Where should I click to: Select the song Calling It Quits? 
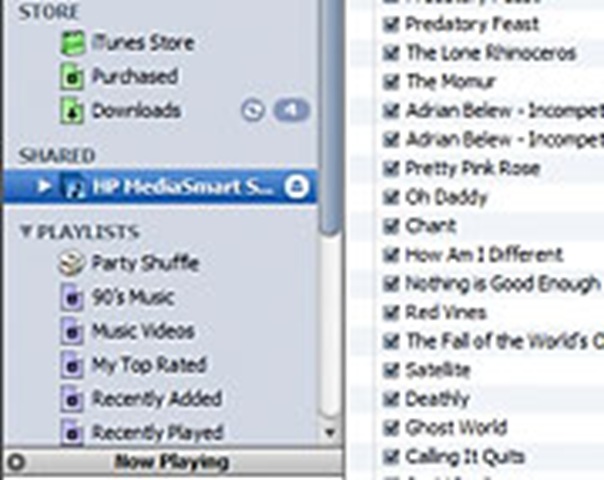click(465, 457)
